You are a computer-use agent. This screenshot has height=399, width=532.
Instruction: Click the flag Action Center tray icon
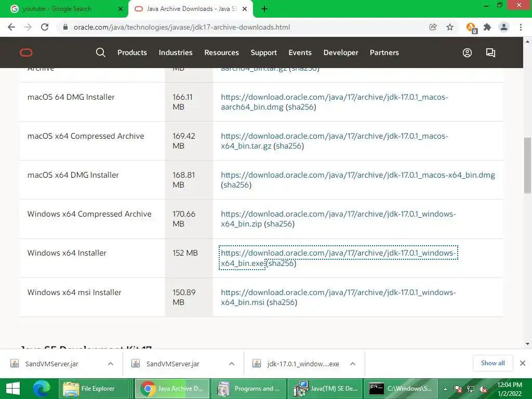tap(458, 389)
